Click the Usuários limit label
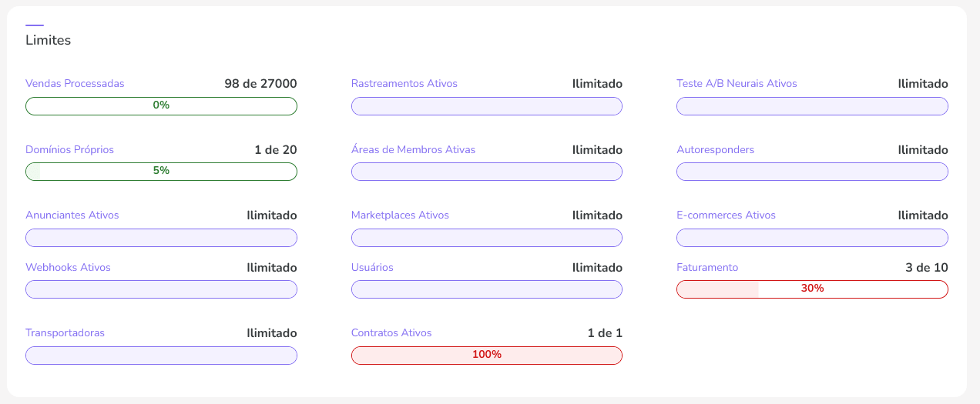Screen dimensions: 980x404 [x=372, y=268]
